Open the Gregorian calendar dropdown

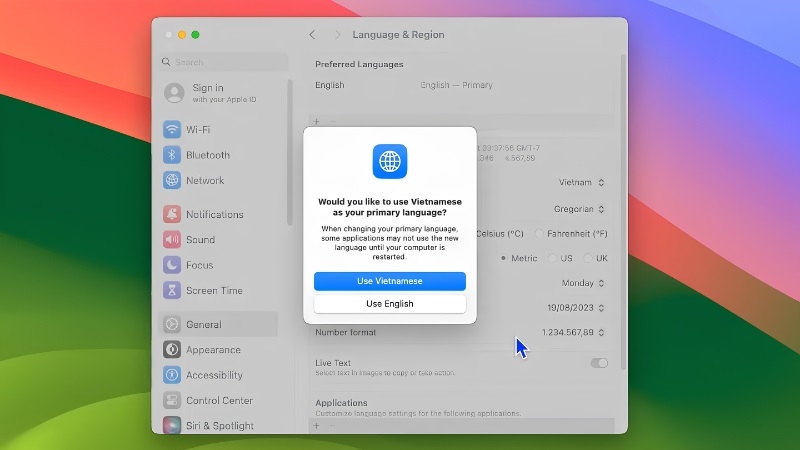579,209
